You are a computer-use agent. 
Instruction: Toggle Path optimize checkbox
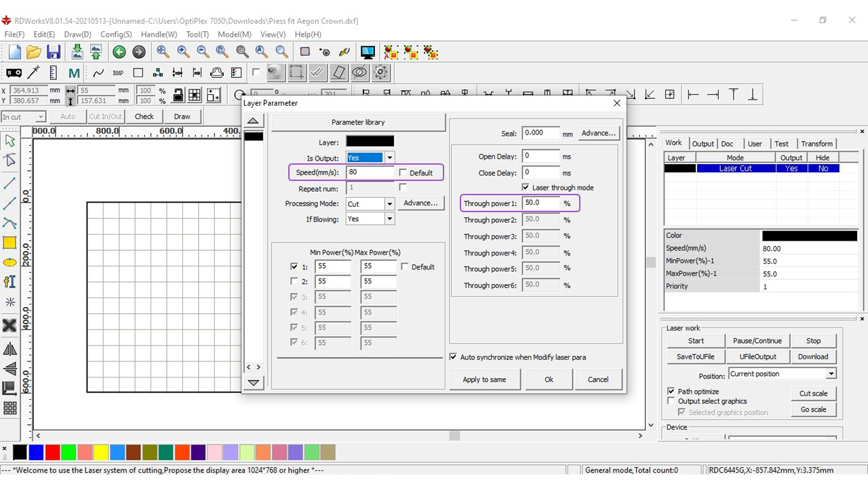[x=671, y=391]
